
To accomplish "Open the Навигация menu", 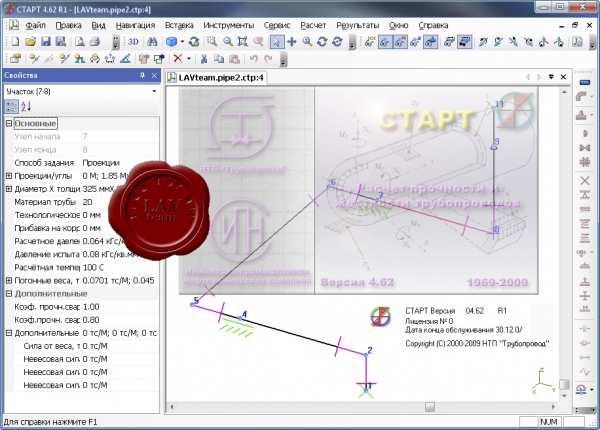I will coord(135,25).
